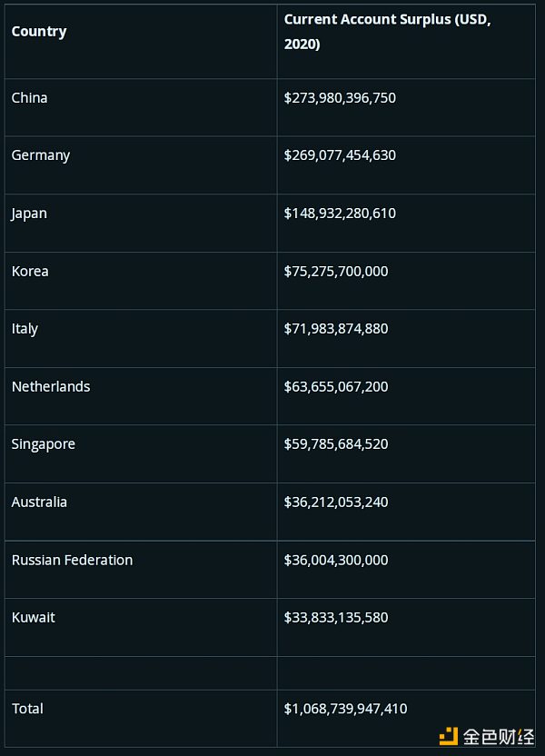545x756 pixels.
Task: Click the Italy country cell
Action: tap(25, 329)
